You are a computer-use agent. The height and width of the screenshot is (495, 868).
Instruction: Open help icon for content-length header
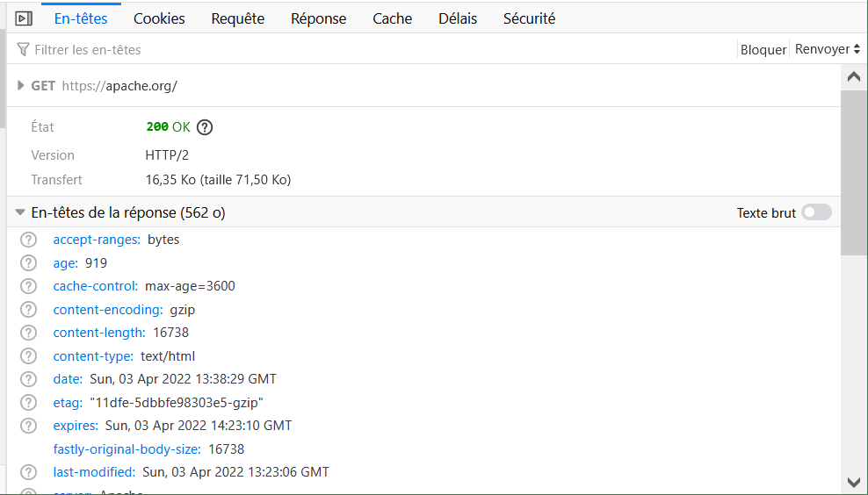coord(28,333)
